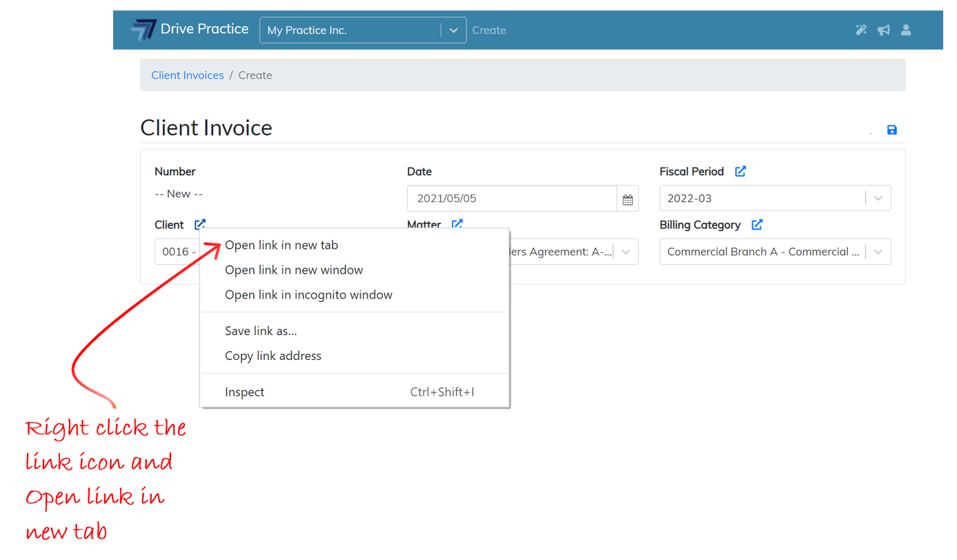
Task: Expand the My Practice Inc. dropdown
Action: click(x=453, y=30)
